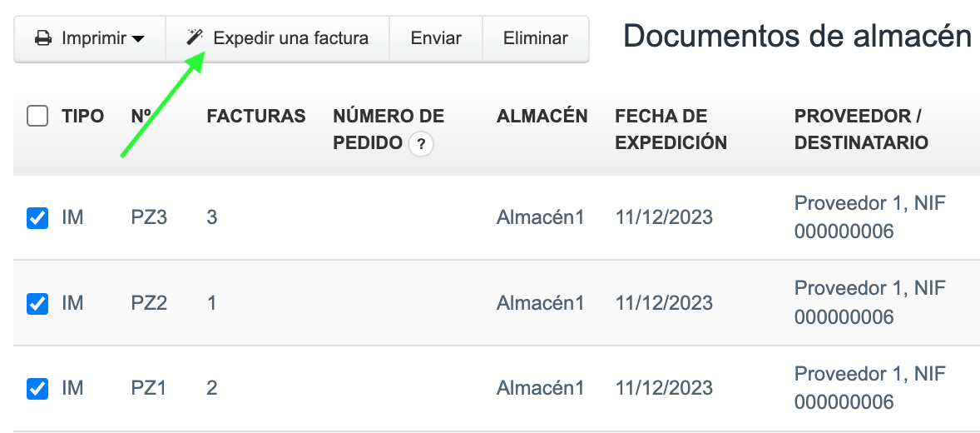Open document number PZ3
The width and height of the screenshot is (980, 433).
149,218
